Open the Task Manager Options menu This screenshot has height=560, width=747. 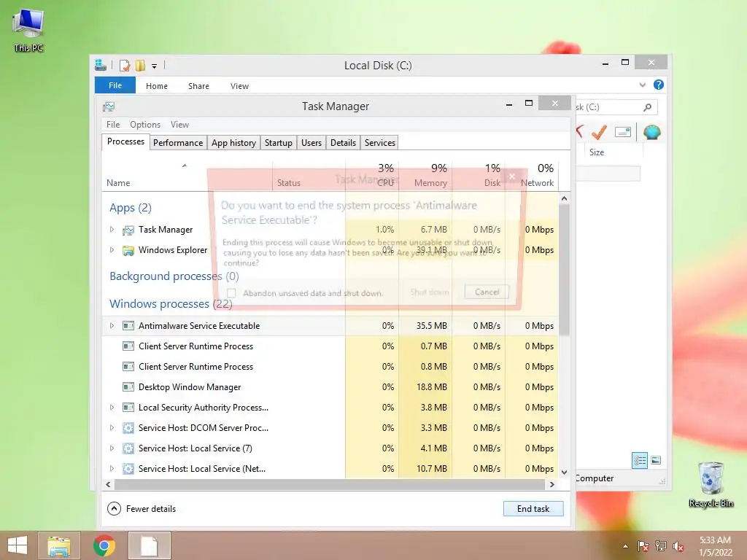(x=145, y=124)
